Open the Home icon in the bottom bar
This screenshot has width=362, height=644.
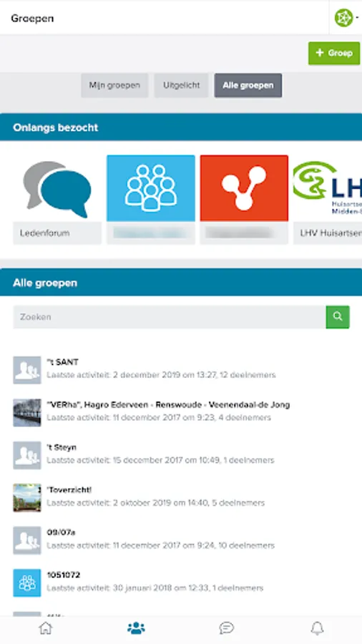point(46,628)
